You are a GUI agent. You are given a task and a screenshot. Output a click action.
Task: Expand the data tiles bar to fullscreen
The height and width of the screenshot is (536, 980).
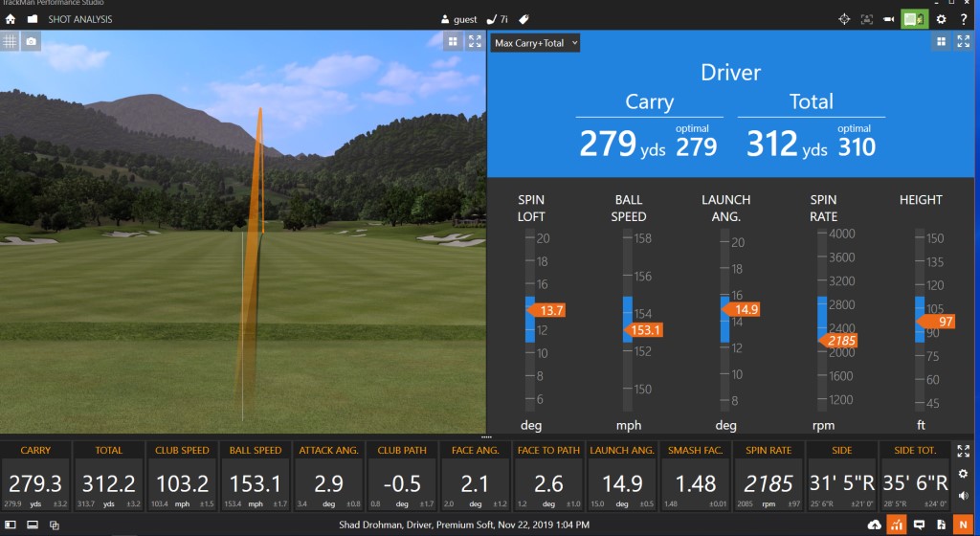point(963,451)
